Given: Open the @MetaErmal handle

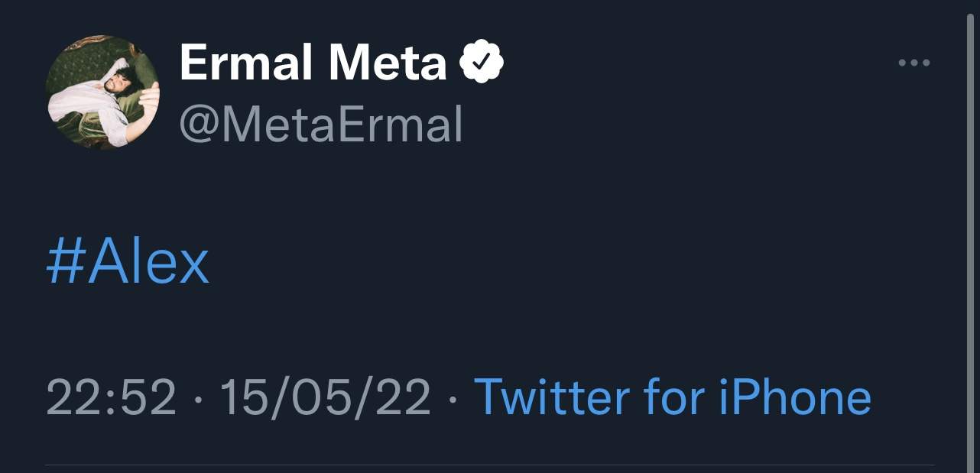Looking at the screenshot, I should pyautogui.click(x=321, y=125).
